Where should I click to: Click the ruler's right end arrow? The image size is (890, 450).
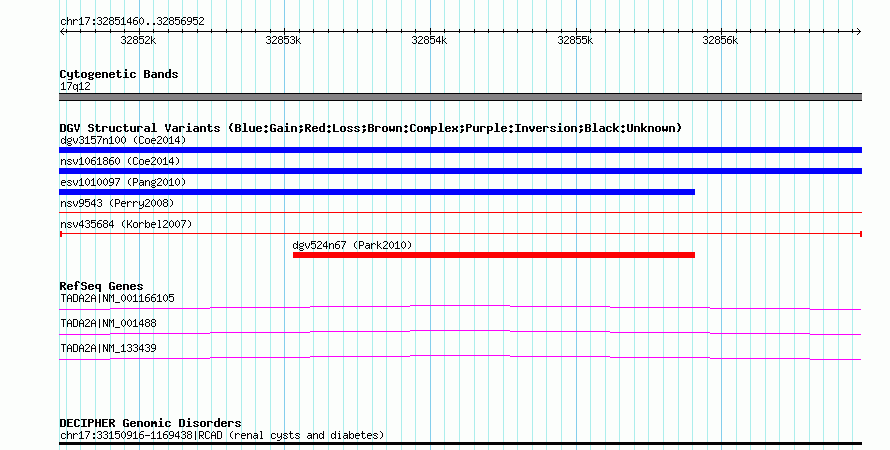[858, 32]
